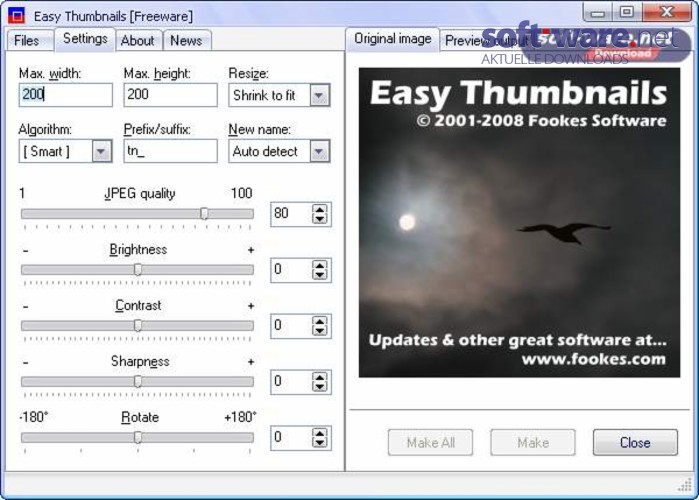Increase JPEG quality with spinner up arrow

[x=320, y=209]
